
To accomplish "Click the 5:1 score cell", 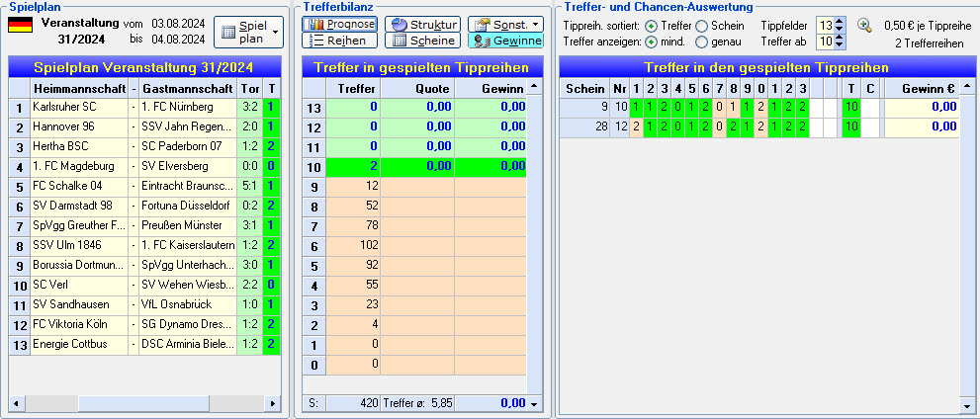I will coord(249,186).
